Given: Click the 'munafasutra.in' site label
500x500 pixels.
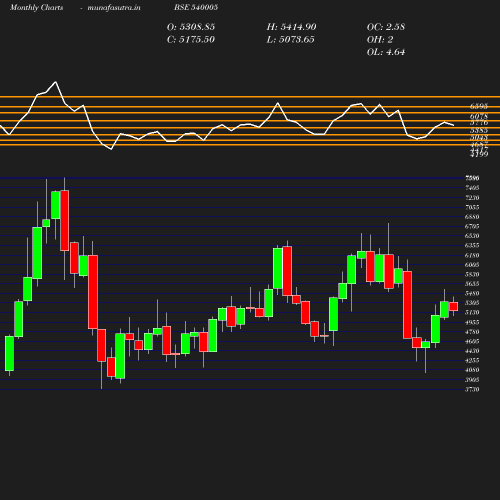Looking at the screenshot, I should (x=114, y=7).
